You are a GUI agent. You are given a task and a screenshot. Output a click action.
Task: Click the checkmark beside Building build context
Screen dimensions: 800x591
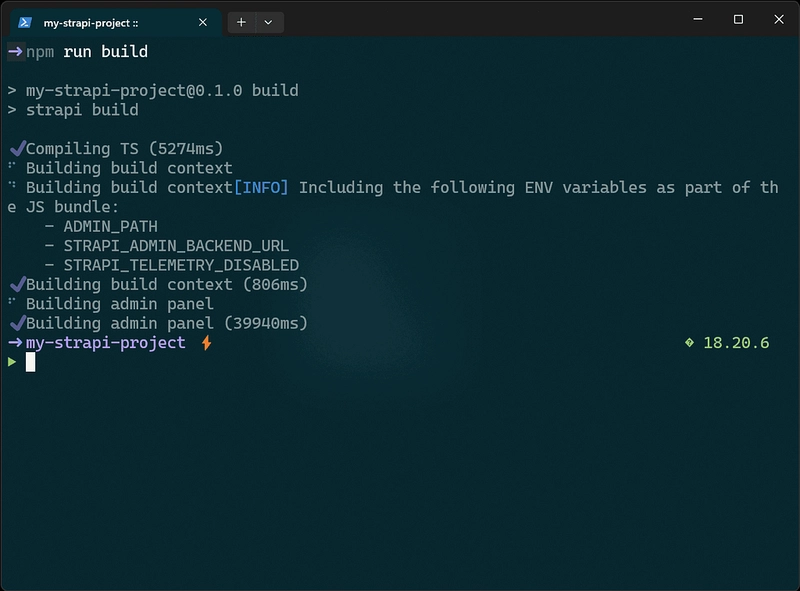point(17,284)
